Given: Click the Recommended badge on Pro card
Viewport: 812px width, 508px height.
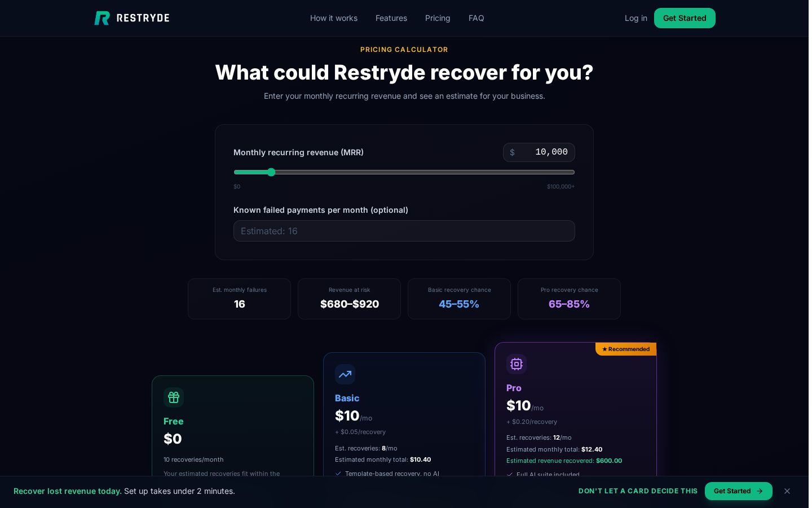Looking at the screenshot, I should [626, 349].
